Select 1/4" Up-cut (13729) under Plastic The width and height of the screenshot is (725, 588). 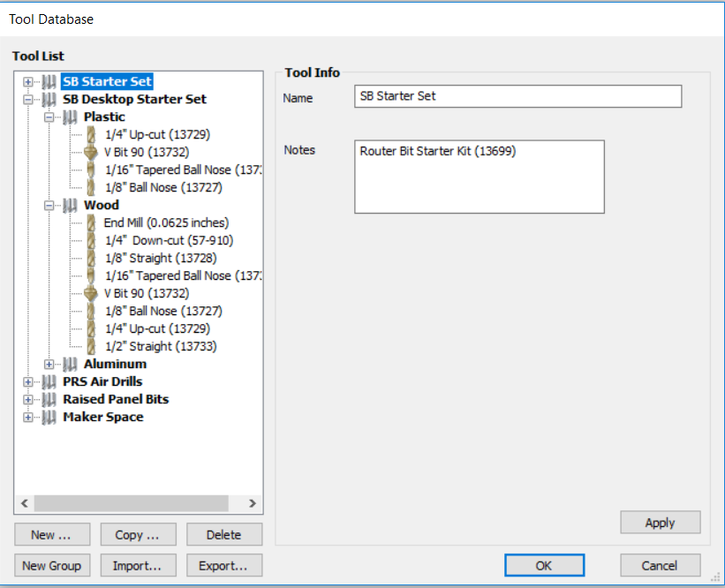pyautogui.click(x=157, y=134)
